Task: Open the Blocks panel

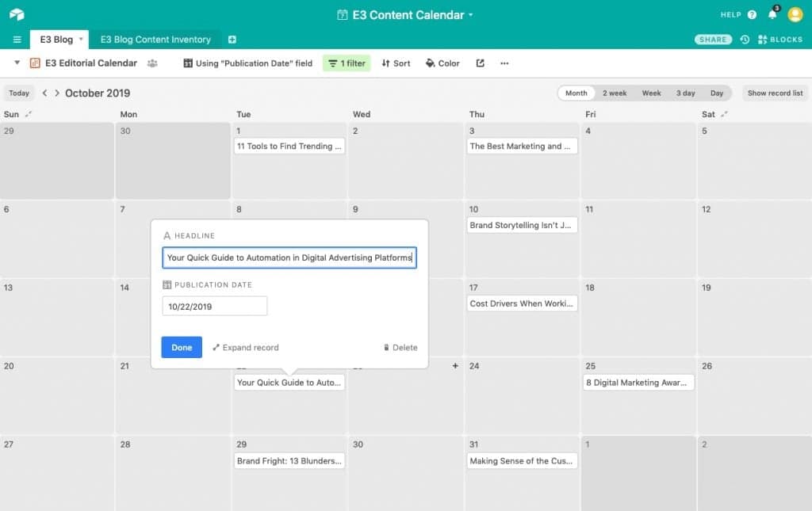Action: [x=780, y=40]
